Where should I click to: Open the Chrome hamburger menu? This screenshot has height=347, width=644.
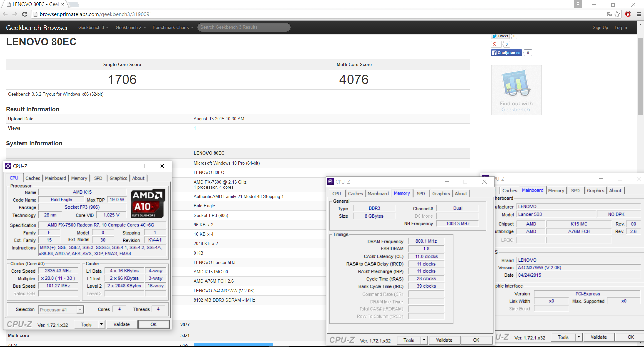pos(639,14)
